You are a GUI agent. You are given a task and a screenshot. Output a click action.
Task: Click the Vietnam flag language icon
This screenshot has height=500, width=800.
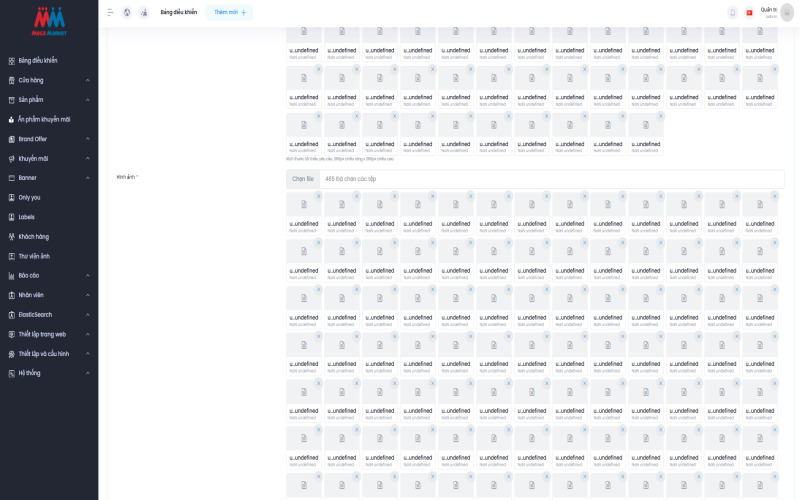(749, 12)
